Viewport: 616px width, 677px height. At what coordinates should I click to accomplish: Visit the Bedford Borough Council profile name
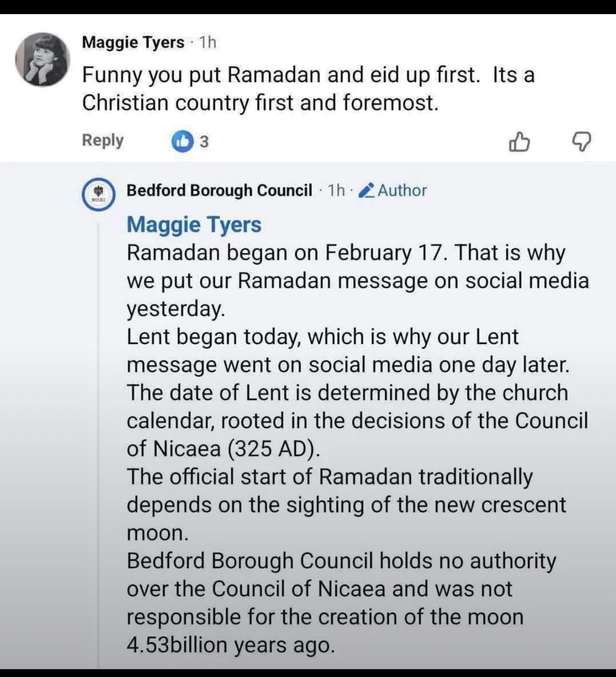[219, 190]
